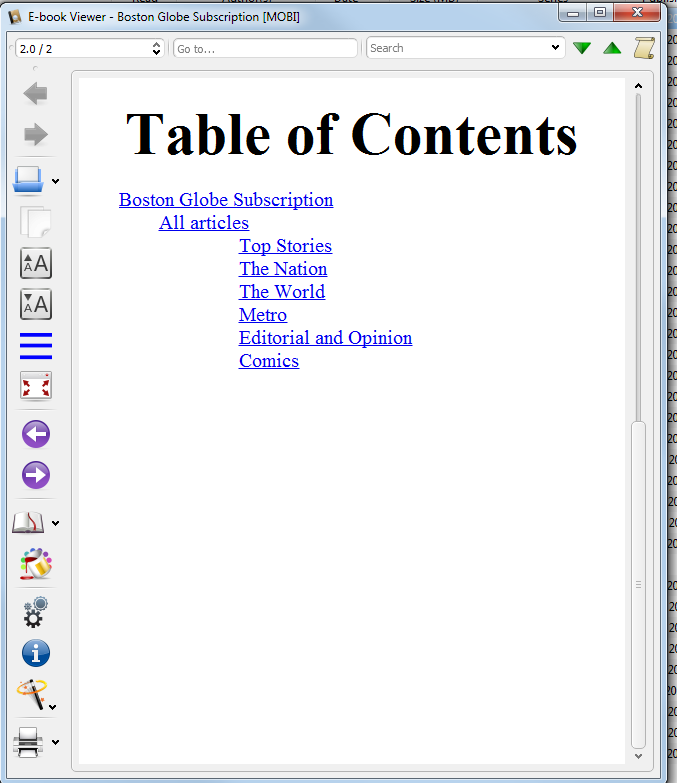Open the Comics link

point(269,361)
